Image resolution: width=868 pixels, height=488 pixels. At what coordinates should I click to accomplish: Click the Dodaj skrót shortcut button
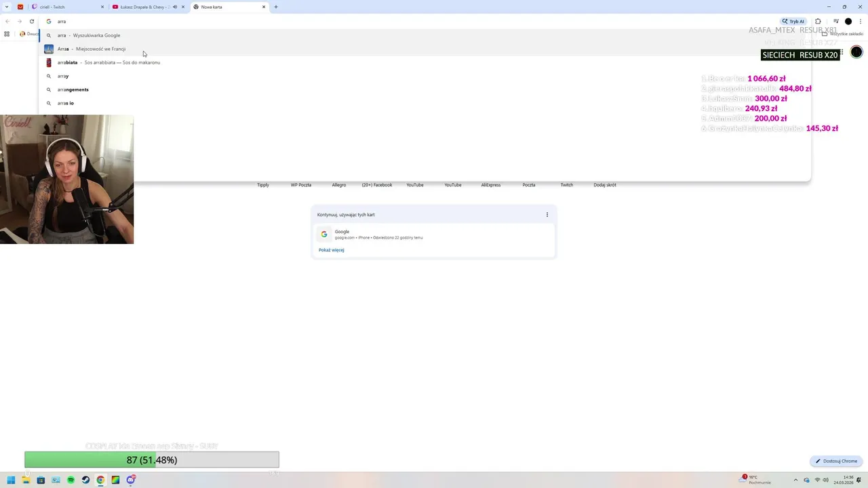tap(605, 185)
